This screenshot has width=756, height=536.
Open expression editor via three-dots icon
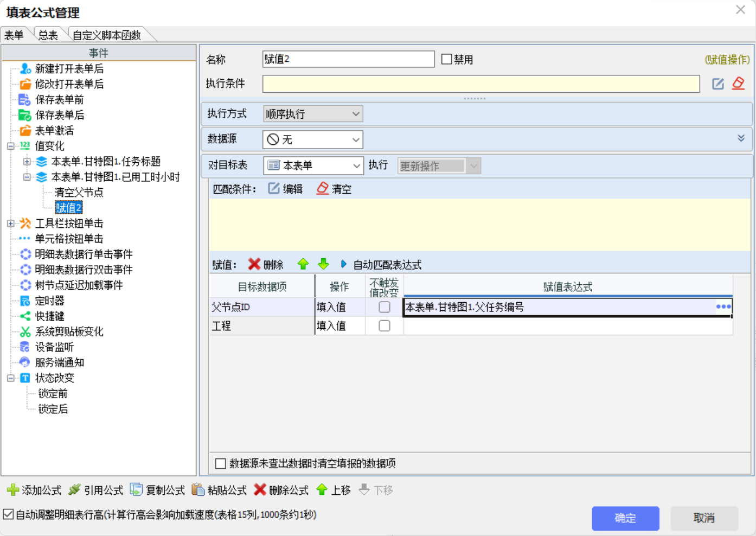pyautogui.click(x=723, y=307)
